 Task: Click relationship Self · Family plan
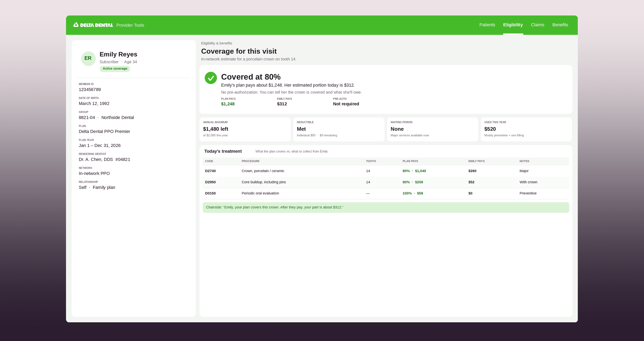point(97,187)
